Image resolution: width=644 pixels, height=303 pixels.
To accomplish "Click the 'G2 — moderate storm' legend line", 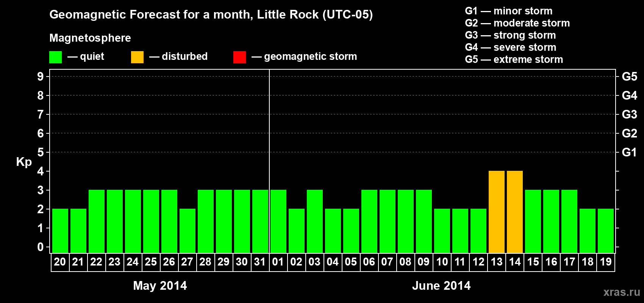I will pos(517,23).
